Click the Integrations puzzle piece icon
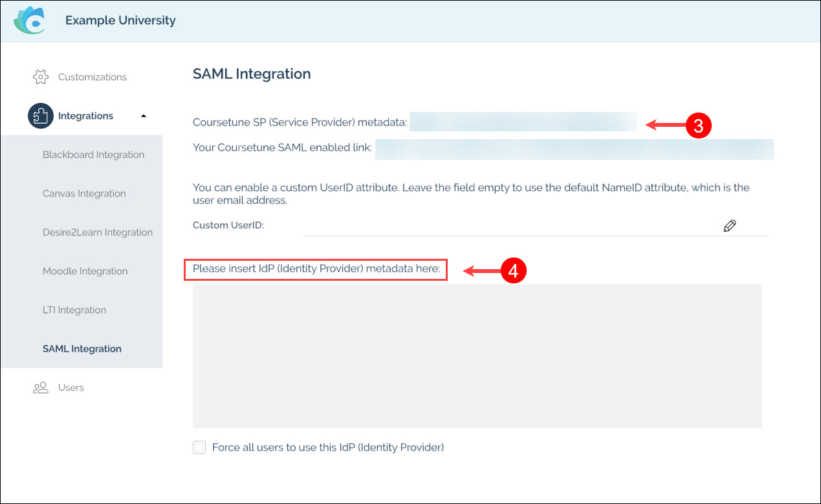This screenshot has width=821, height=504. tap(40, 116)
